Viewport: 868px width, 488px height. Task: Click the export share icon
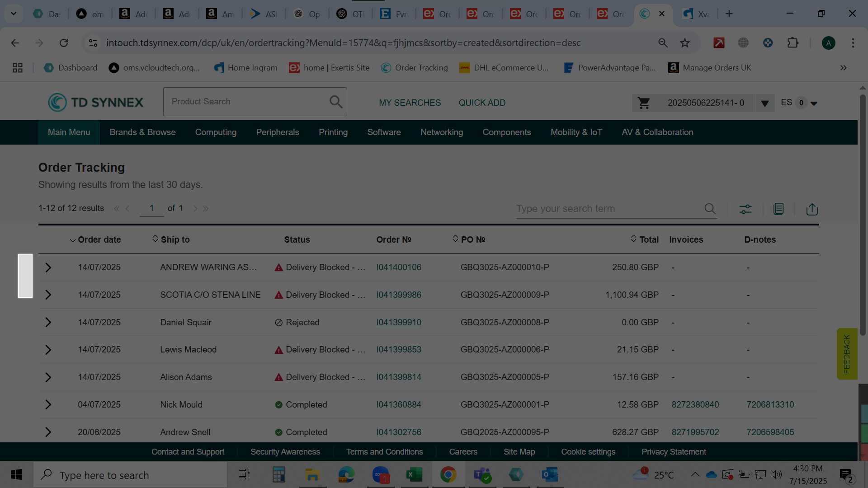[812, 209]
